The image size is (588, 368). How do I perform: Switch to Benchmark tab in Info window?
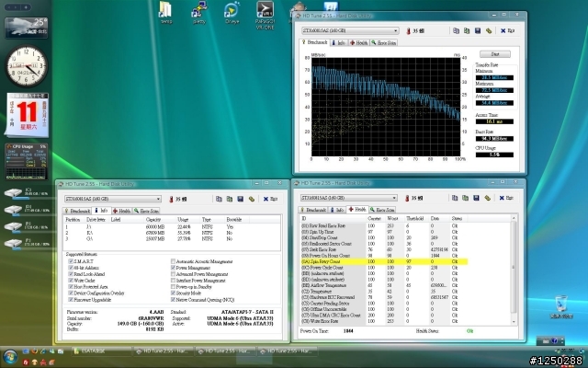(77, 211)
